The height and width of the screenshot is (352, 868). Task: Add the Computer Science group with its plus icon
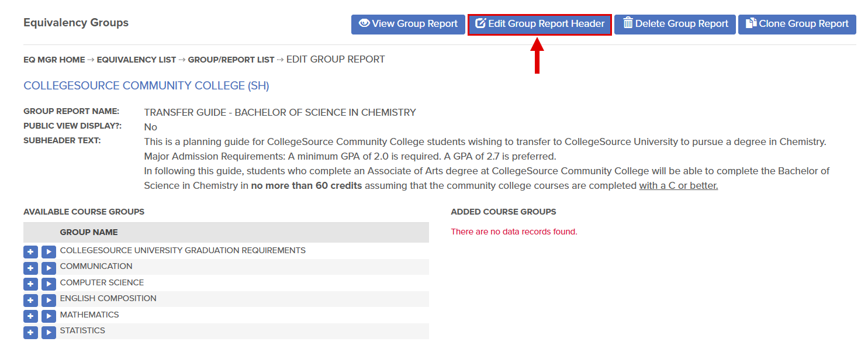pos(30,284)
